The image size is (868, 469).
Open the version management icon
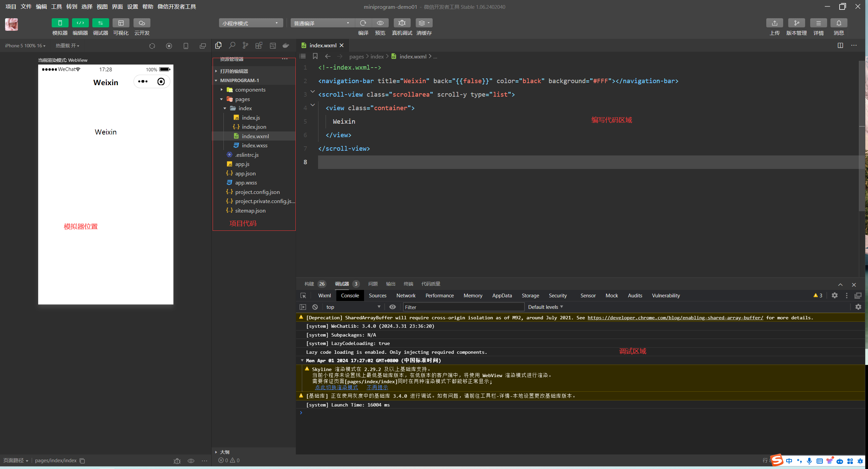click(796, 23)
